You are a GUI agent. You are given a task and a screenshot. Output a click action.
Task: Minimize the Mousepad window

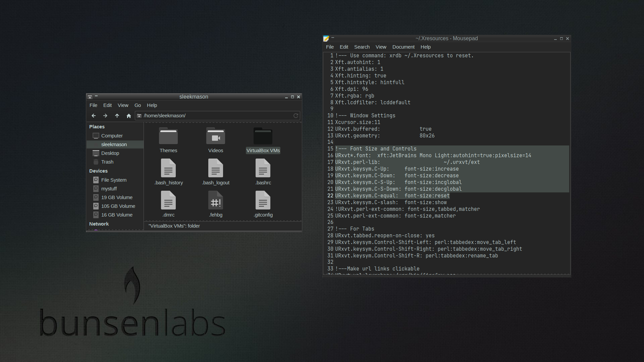555,39
